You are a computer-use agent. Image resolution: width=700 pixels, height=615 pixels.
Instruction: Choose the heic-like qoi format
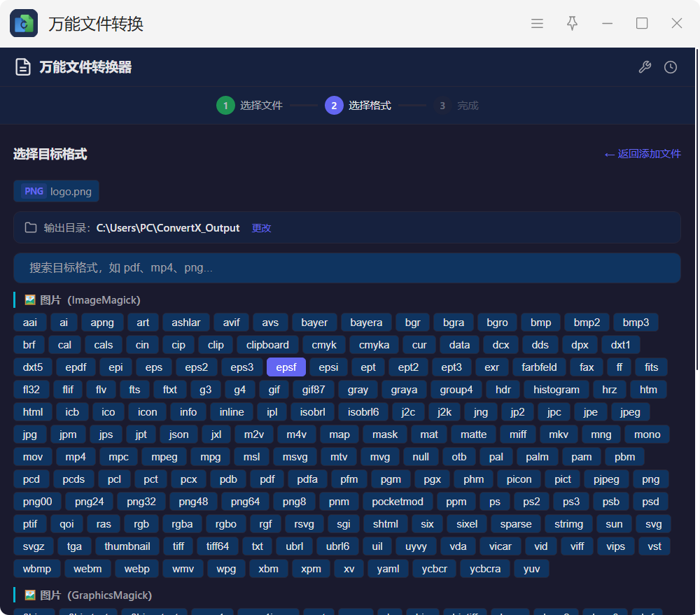pyautogui.click(x=67, y=524)
